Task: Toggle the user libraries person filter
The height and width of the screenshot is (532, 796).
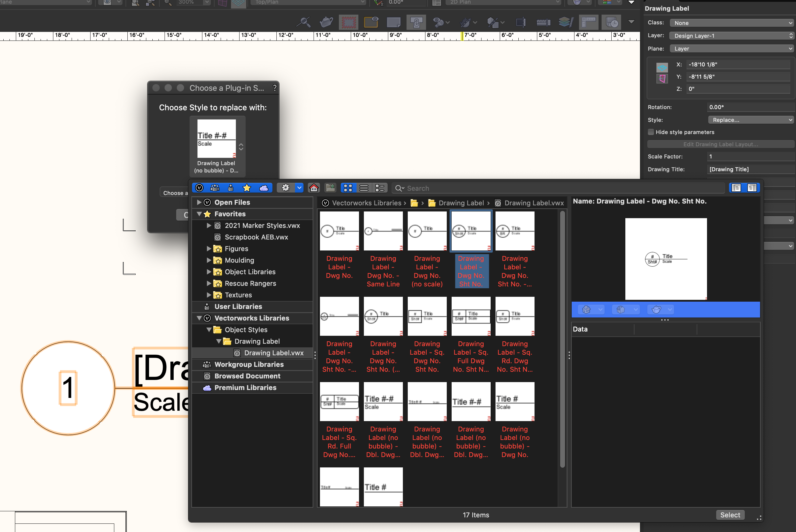Action: coord(231,188)
